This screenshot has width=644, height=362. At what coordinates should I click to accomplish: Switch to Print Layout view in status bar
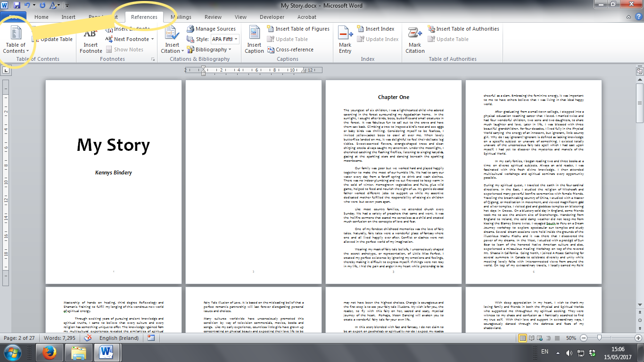pyautogui.click(x=522, y=338)
